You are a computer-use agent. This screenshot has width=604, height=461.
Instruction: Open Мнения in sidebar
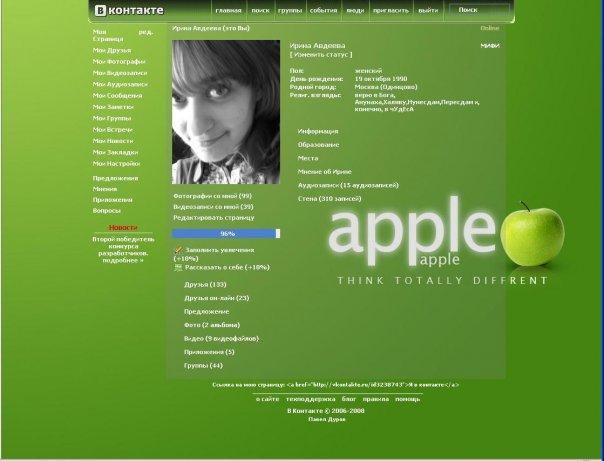pyautogui.click(x=105, y=189)
